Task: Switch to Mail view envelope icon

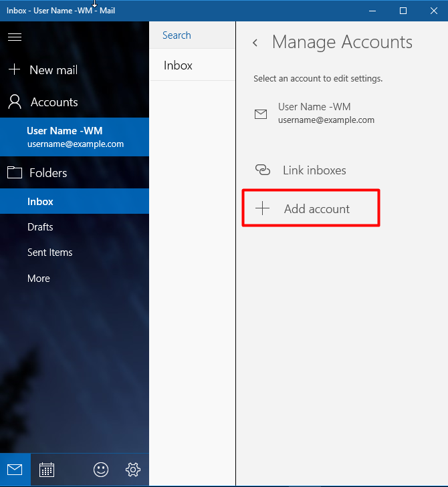Action: (x=15, y=470)
